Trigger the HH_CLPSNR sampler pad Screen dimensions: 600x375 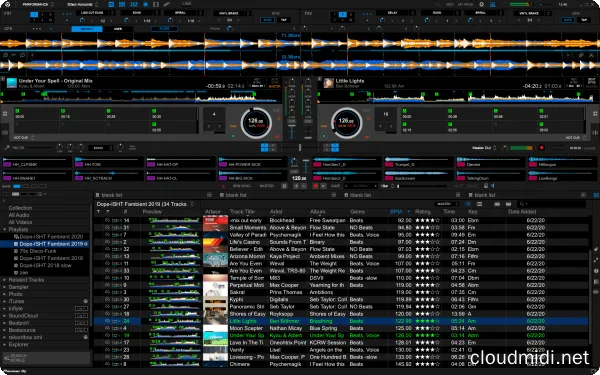click(x=37, y=162)
